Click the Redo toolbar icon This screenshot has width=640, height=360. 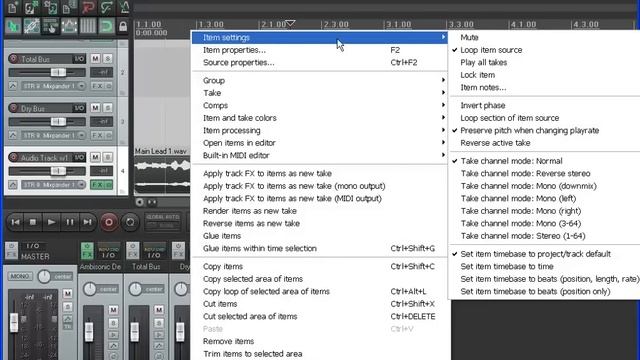(106, 7)
